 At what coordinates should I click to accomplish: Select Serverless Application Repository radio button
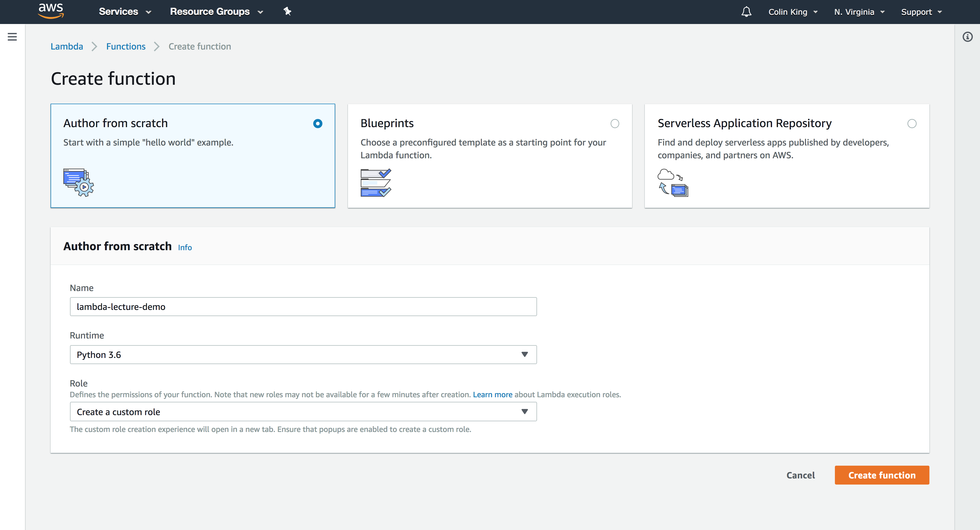coord(912,124)
